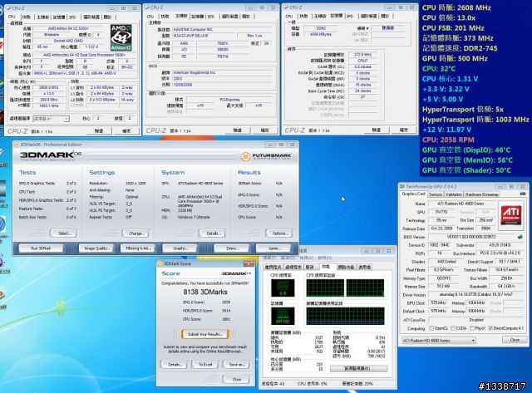Enable the CUDA checkbox in GPU-Z
The image size is (532, 393).
click(x=453, y=328)
